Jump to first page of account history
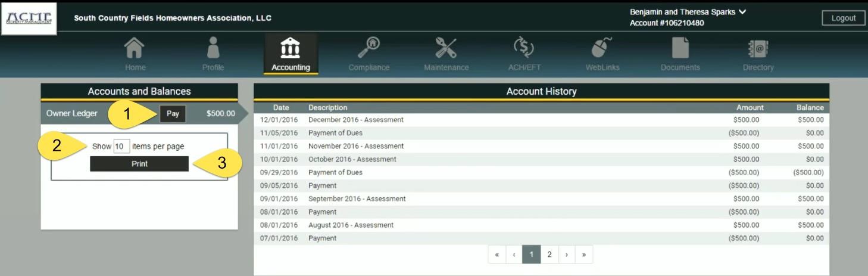Viewport: 868px width, 276px height. [497, 255]
